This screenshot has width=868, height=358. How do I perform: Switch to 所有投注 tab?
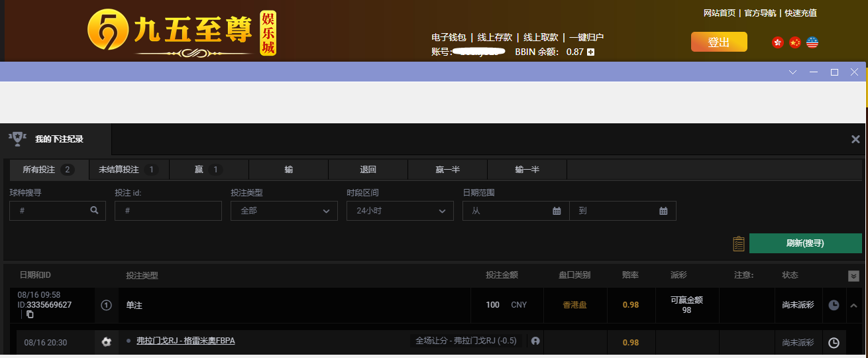click(49, 170)
